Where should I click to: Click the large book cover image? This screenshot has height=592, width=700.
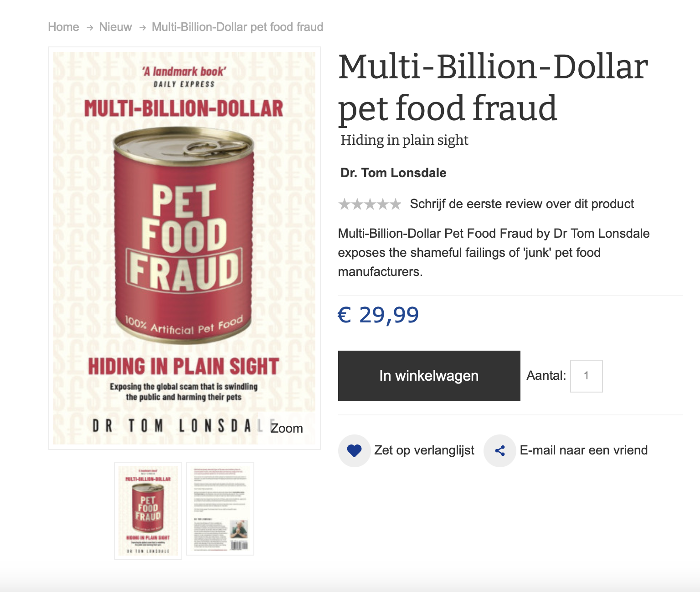[x=184, y=248]
